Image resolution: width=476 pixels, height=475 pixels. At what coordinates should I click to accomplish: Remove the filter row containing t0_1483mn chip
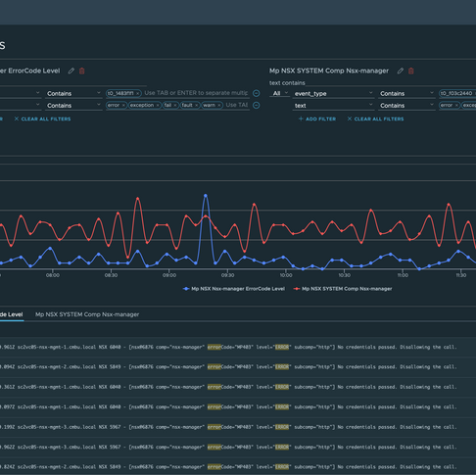click(x=257, y=93)
